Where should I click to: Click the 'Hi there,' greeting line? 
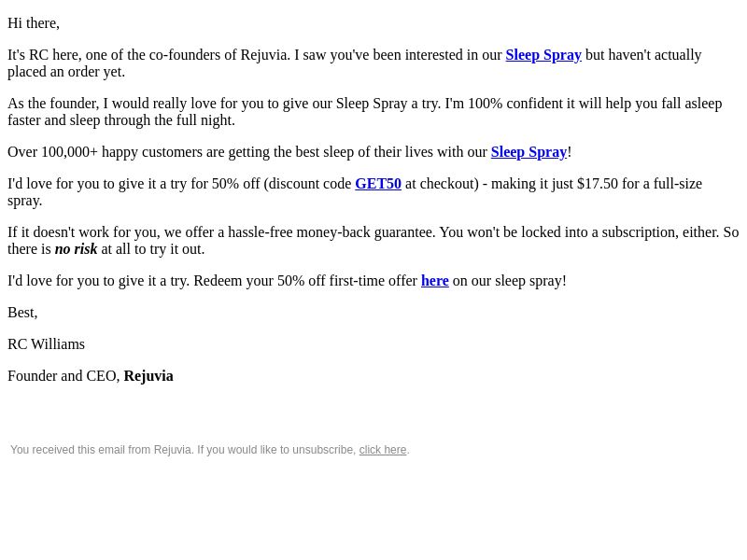pyautogui.click(x=34, y=23)
